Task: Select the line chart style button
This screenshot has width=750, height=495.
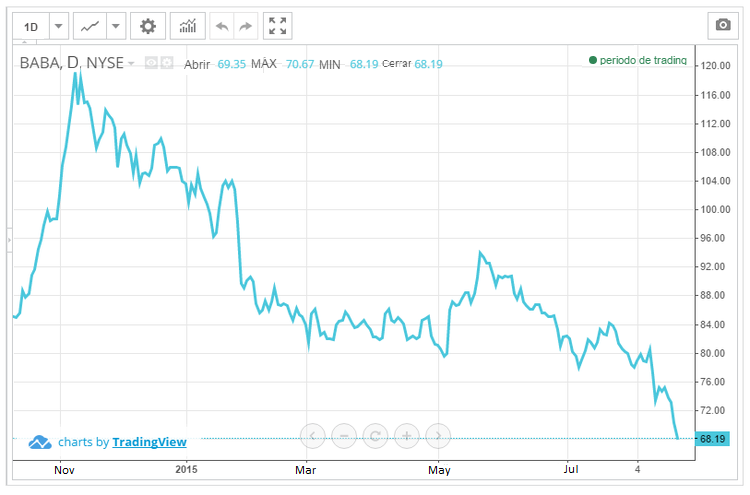Action: [92, 26]
